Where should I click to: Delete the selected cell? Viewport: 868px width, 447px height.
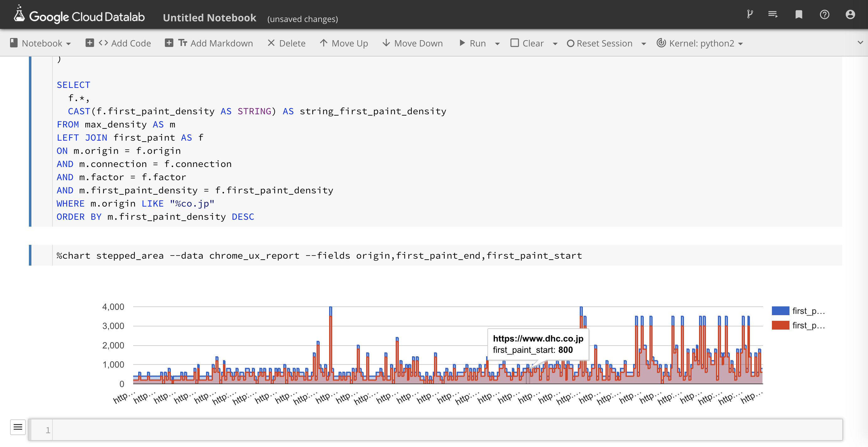click(x=286, y=43)
